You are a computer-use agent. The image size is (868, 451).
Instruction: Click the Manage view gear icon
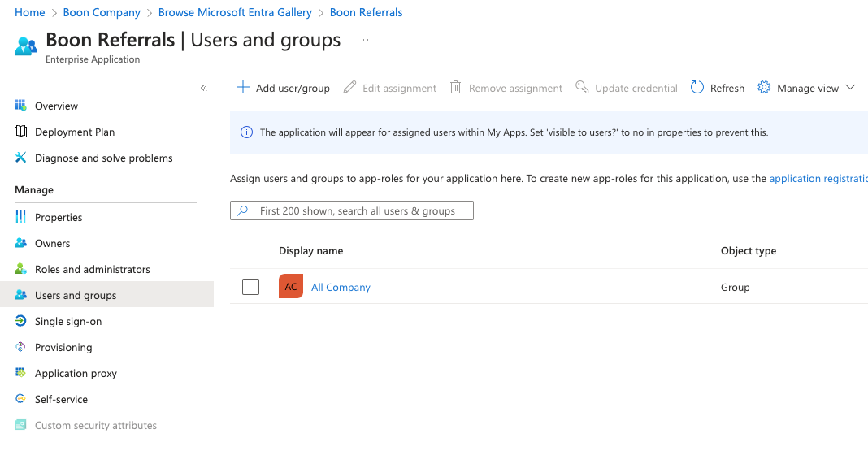(x=764, y=88)
